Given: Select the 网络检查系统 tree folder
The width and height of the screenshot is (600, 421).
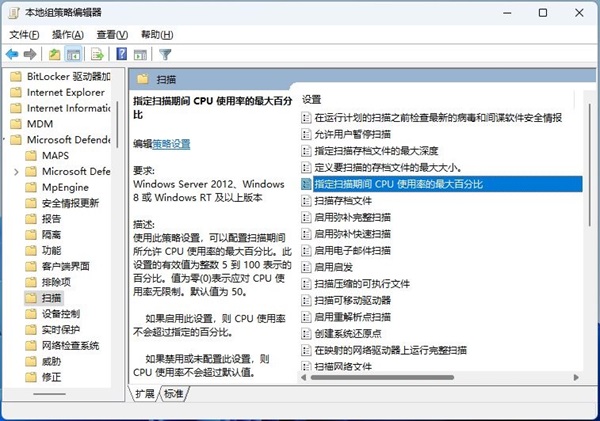Looking at the screenshot, I should [62, 346].
